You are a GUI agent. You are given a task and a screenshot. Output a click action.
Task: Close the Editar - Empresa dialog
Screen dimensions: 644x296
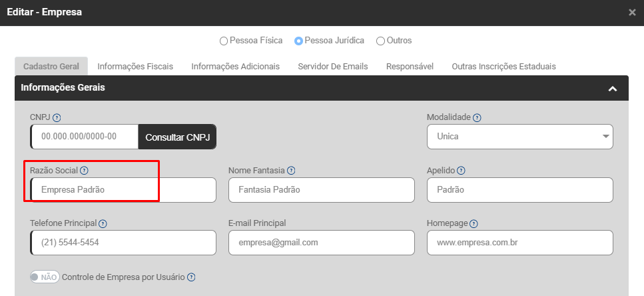(x=632, y=12)
